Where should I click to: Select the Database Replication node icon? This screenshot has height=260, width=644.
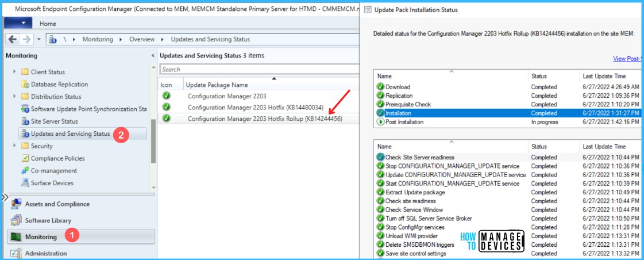[25, 85]
